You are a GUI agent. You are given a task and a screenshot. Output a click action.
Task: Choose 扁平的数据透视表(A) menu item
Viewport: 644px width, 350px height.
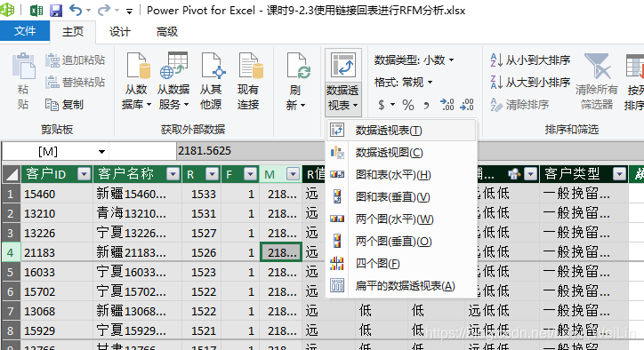click(401, 285)
